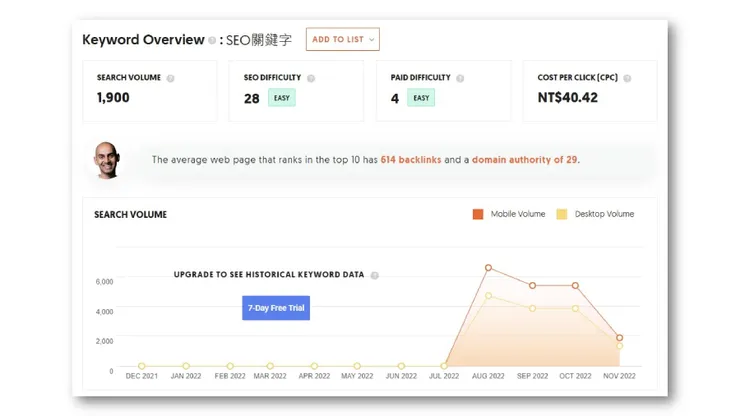
Task: Click historical keyword data help icon
Action: pyautogui.click(x=375, y=275)
